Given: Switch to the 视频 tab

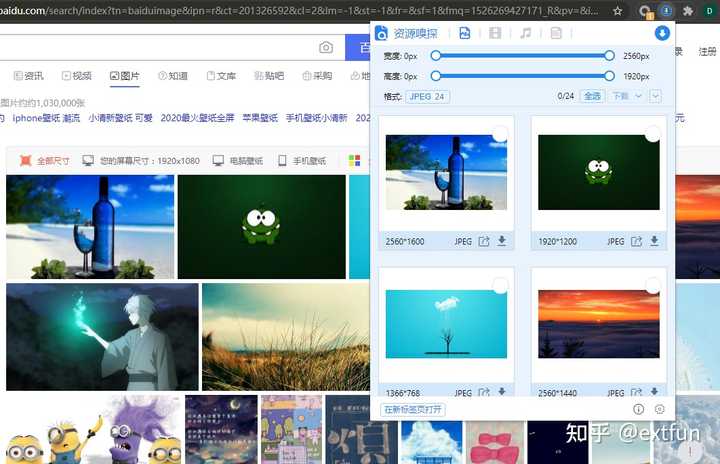Looking at the screenshot, I should [77, 76].
